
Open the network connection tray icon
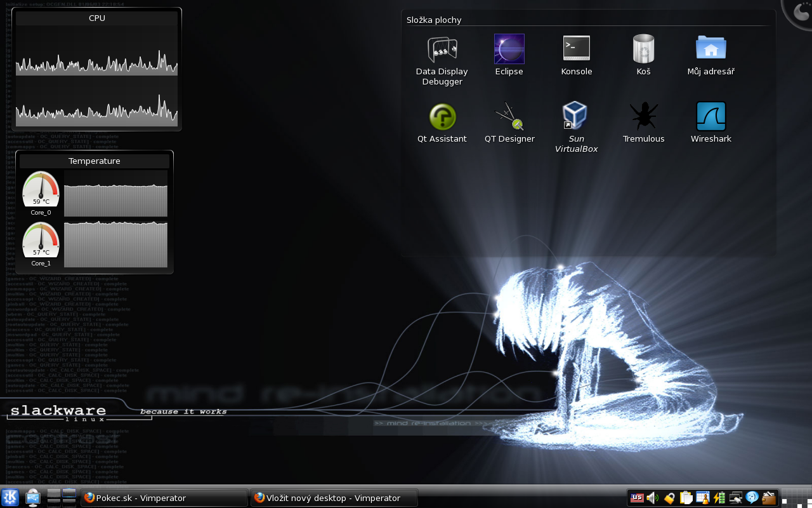tap(735, 498)
